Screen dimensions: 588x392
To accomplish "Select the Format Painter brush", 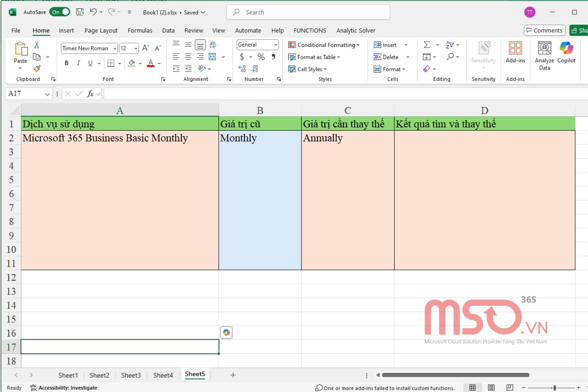I will click(x=37, y=69).
